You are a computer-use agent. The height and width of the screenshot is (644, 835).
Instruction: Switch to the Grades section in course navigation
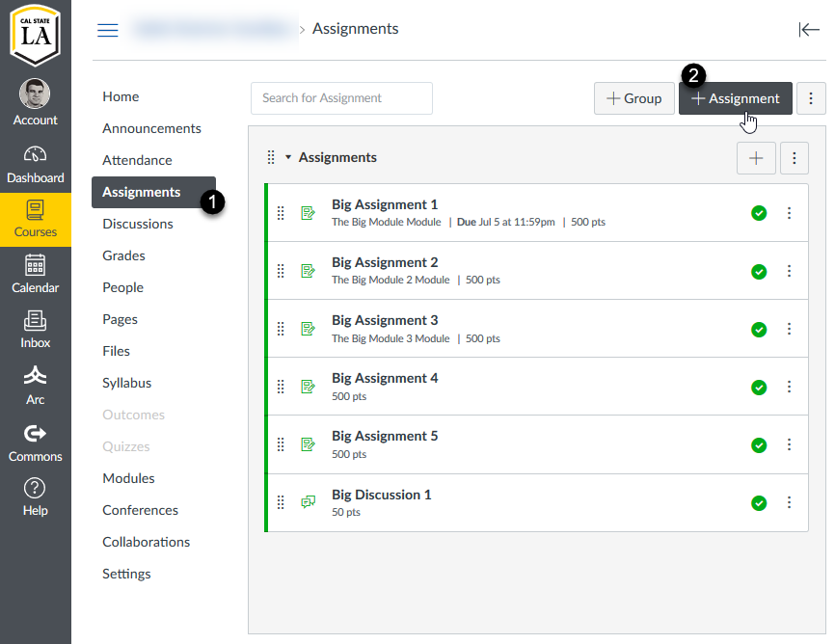click(123, 255)
